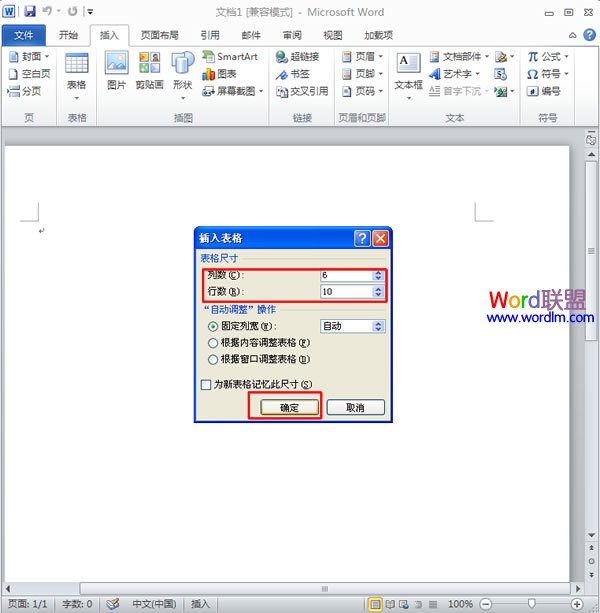
Task: Expand the Cover Page (封面) dropdown arrow
Action: click(x=47, y=57)
